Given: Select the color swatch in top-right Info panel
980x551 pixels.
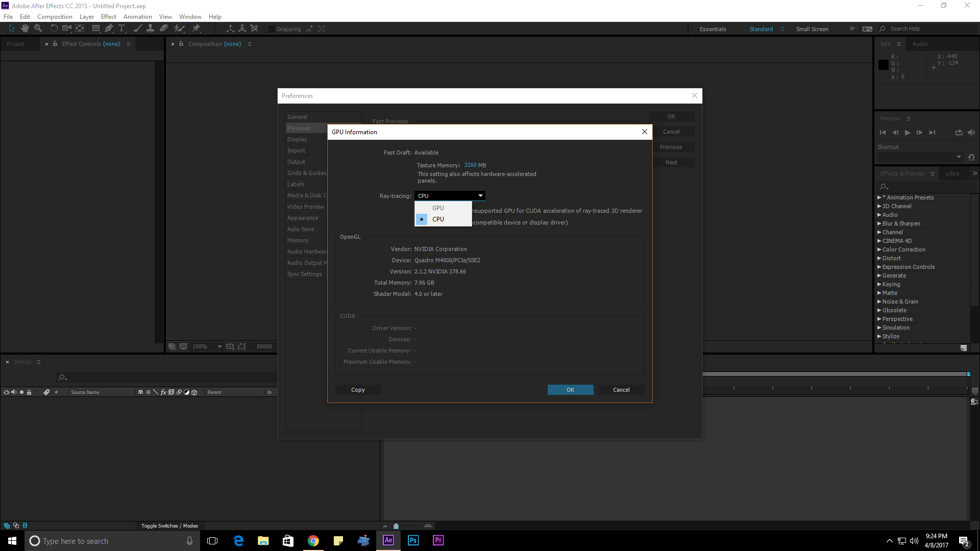Looking at the screenshot, I should coord(884,65).
